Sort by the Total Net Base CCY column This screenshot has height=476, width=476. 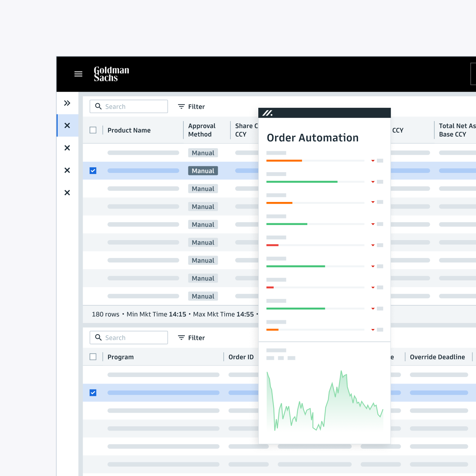click(x=457, y=130)
